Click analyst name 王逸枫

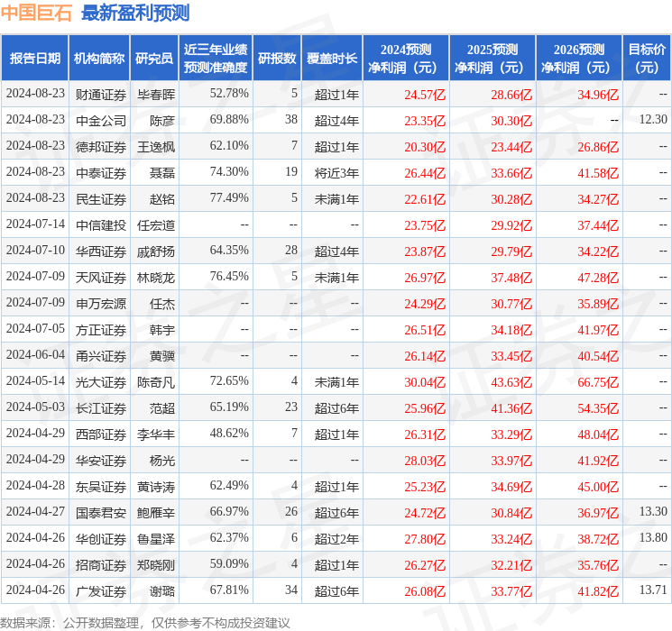click(156, 147)
